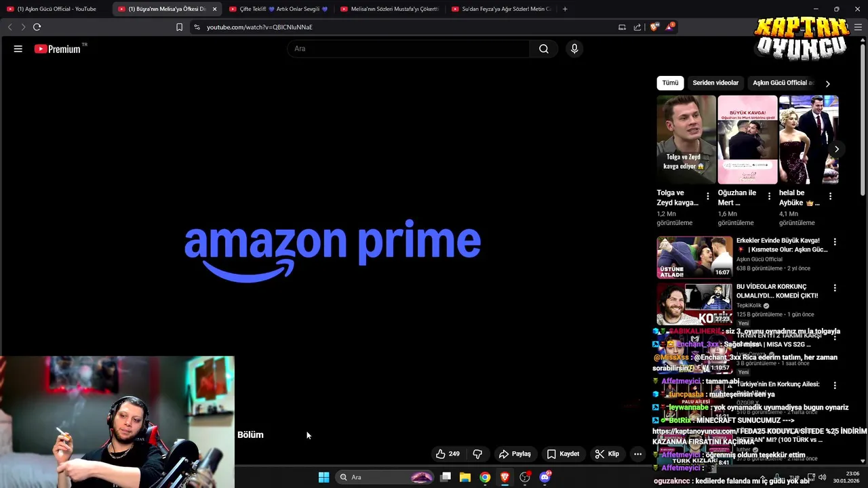Focus the YouTube 'Ara' search field
Screen dimensions: 868x488
(x=409, y=49)
